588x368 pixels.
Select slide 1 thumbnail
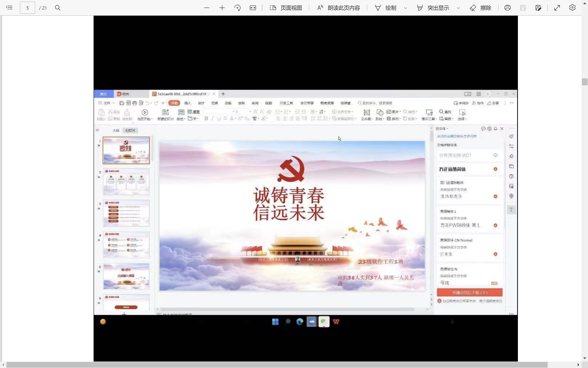(x=126, y=150)
